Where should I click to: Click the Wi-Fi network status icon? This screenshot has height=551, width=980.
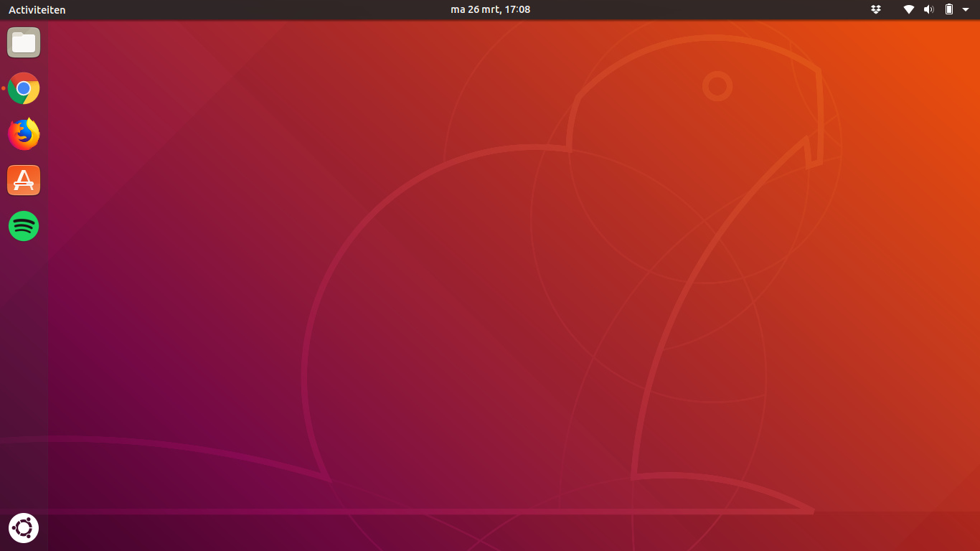pyautogui.click(x=909, y=9)
